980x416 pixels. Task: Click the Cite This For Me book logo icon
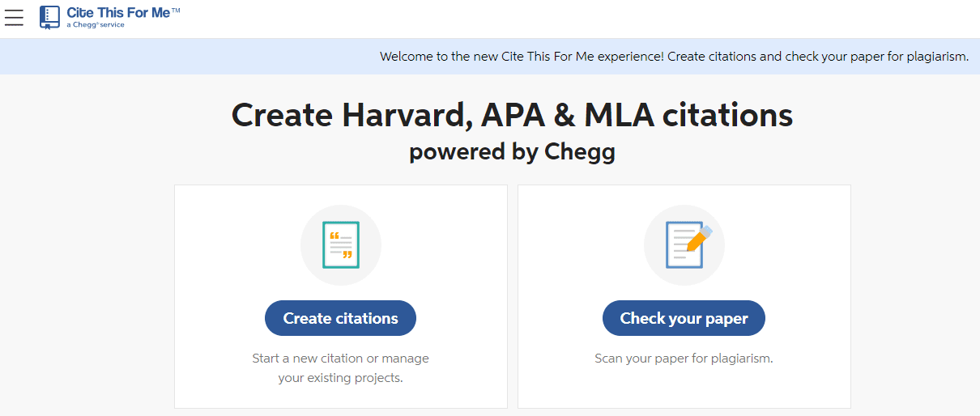(x=49, y=17)
